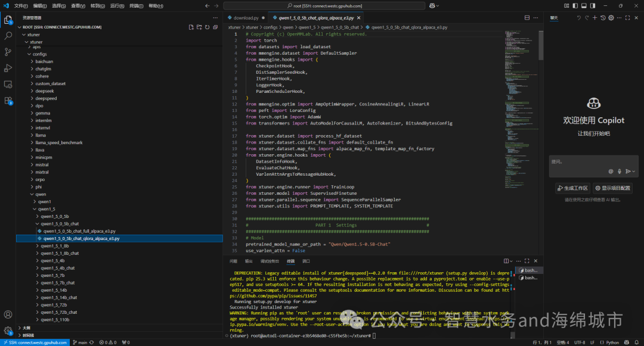Switch to the 输出 panel tab
The image size is (644, 346).
click(249, 261)
